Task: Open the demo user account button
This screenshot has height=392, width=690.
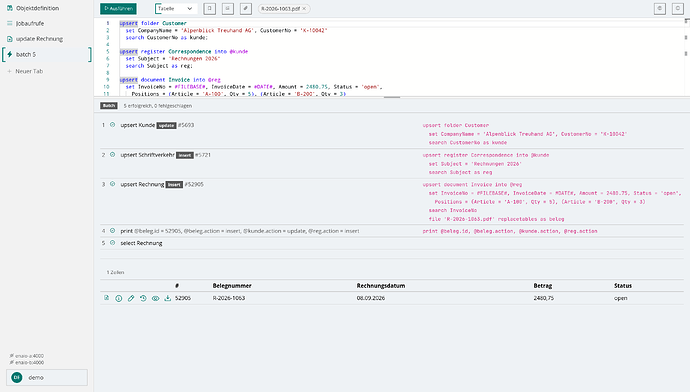Action: pyautogui.click(x=47, y=377)
